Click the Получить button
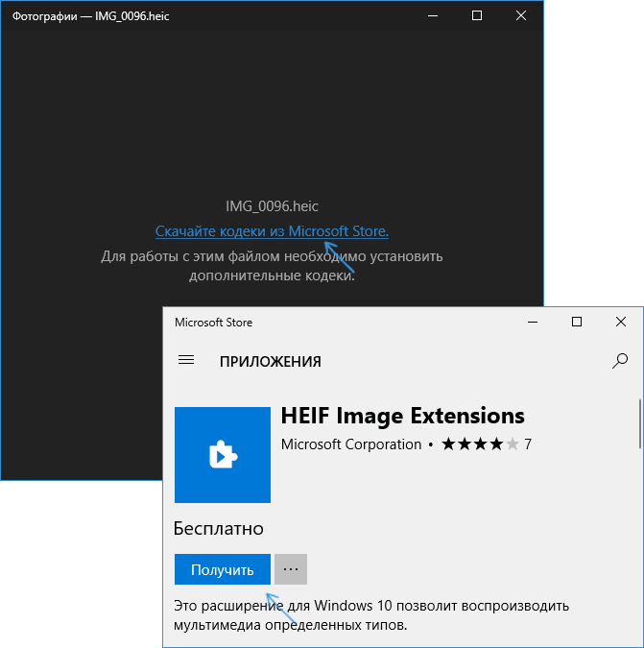 (223, 569)
